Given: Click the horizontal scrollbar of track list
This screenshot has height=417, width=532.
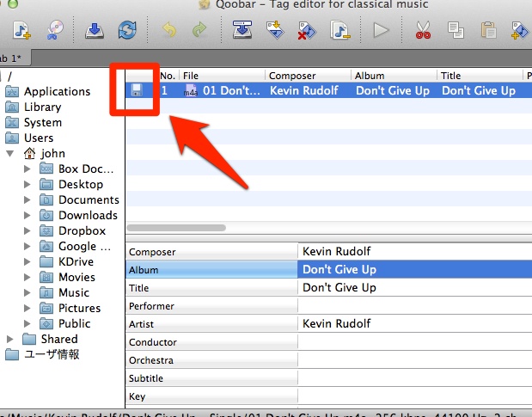Looking at the screenshot, I should point(176,228).
